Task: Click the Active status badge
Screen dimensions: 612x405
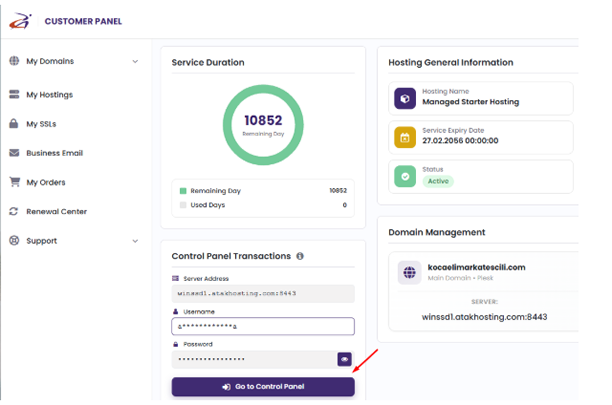Action: click(438, 181)
